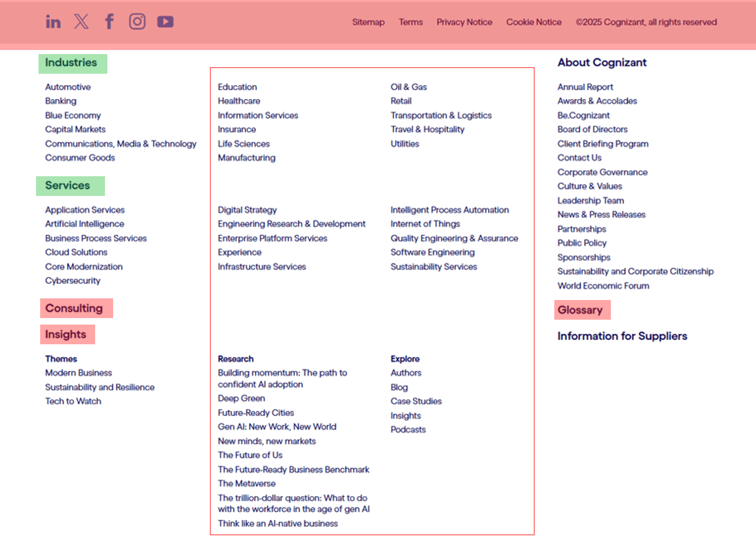
Task: Open News & Press Releases
Action: [x=601, y=215]
